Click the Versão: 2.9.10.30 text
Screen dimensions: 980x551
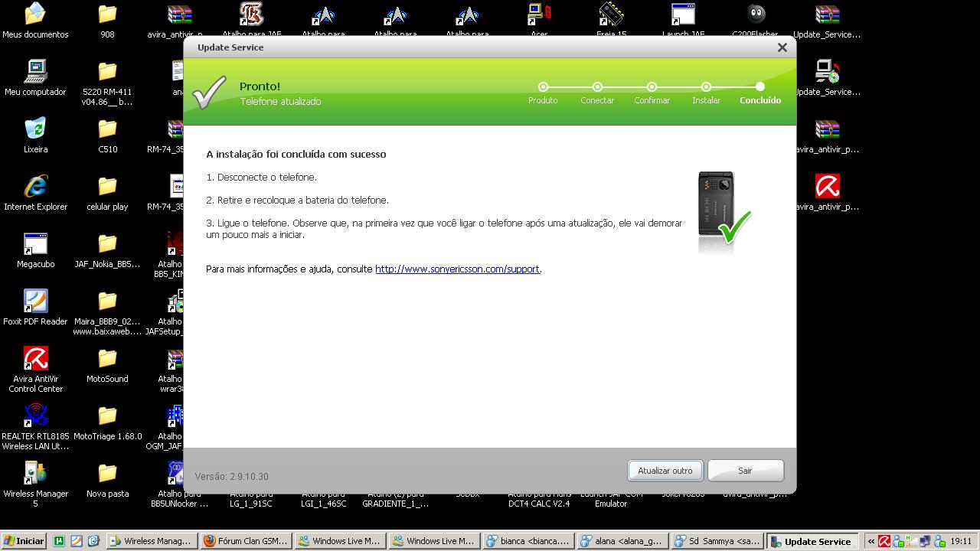click(x=231, y=476)
